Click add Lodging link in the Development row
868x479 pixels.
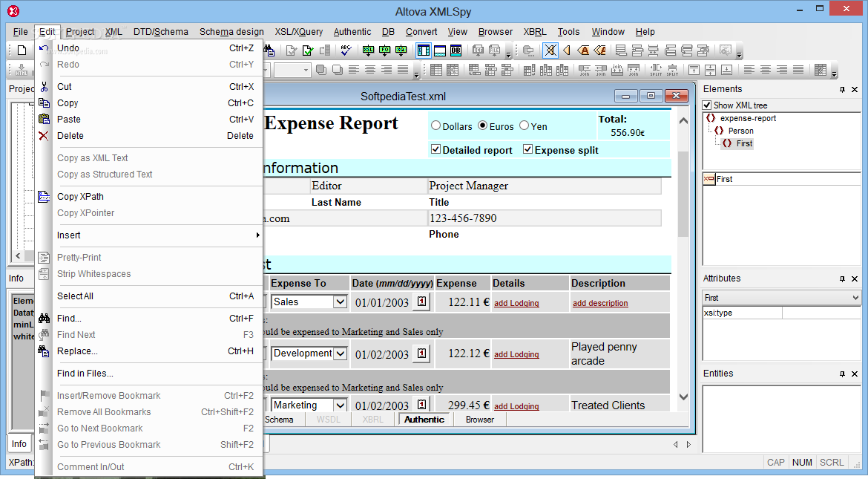516,354
